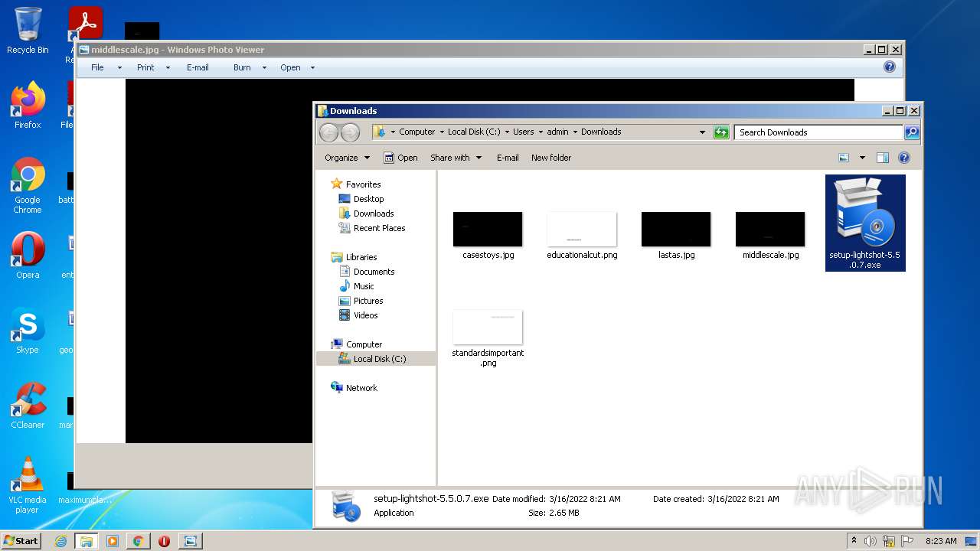Click Opera taskbar icon

click(x=164, y=541)
